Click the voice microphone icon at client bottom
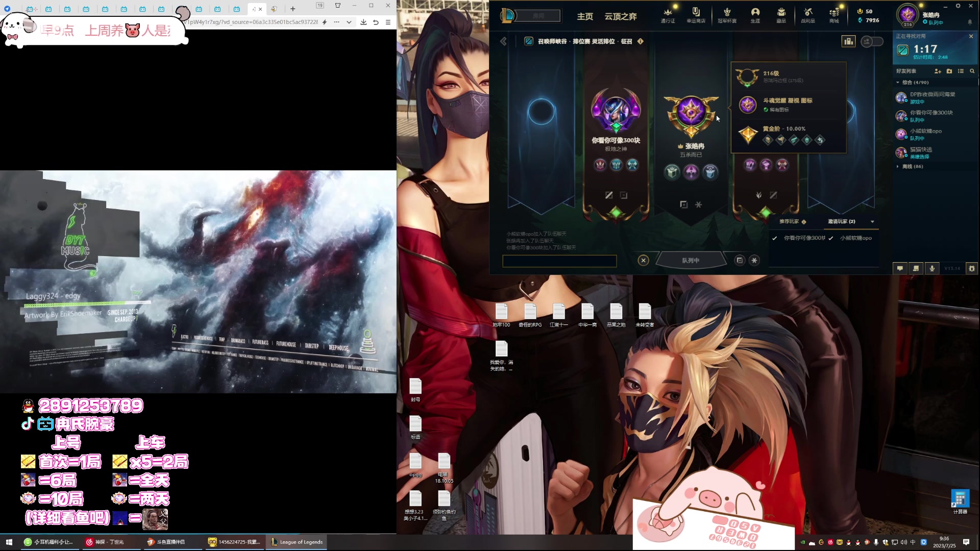The width and height of the screenshot is (980, 551). pos(932,268)
